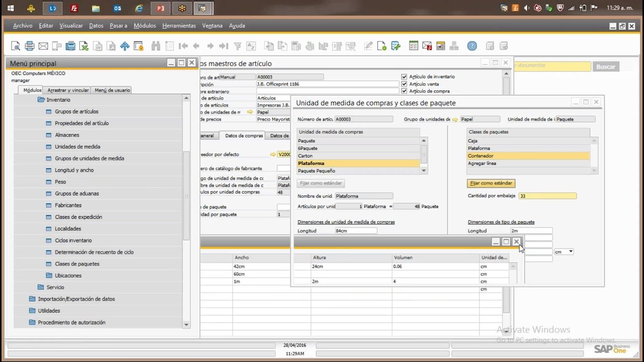This screenshot has width=644, height=362.
Task: Go to the first data record
Action: click(x=183, y=46)
